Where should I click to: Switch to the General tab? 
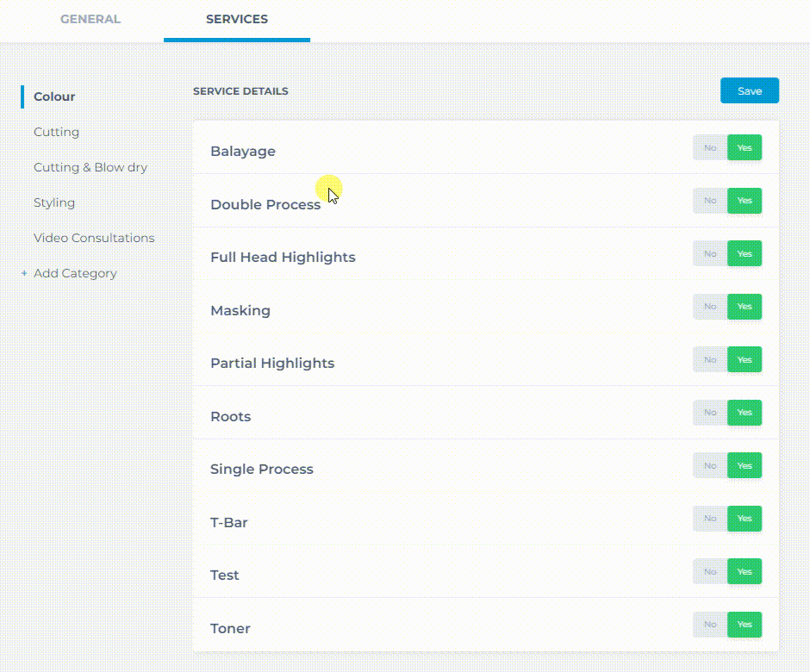[90, 19]
